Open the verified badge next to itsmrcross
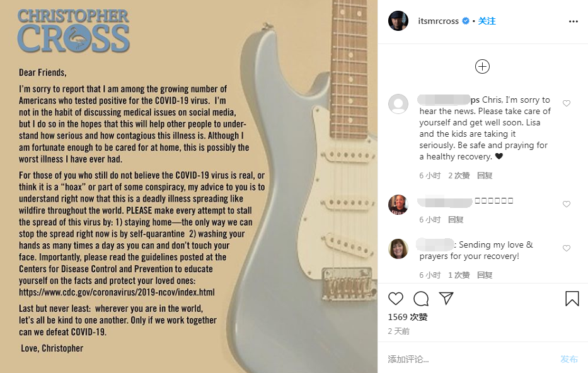 pos(465,21)
